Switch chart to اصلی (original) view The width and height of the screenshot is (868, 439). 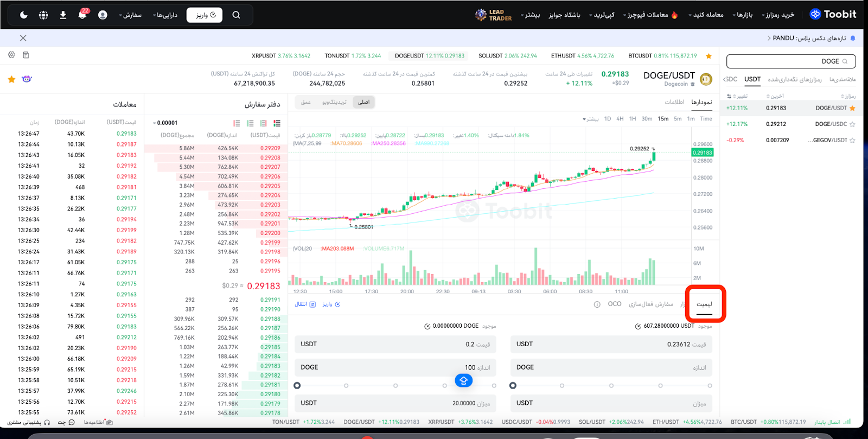[x=364, y=102]
